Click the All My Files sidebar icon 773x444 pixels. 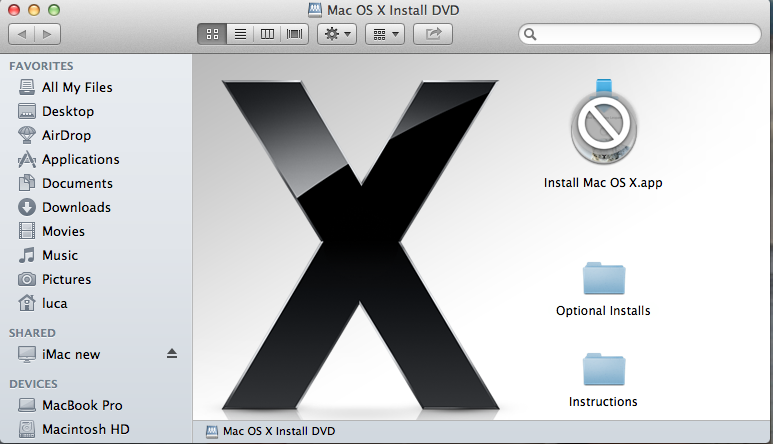click(27, 87)
